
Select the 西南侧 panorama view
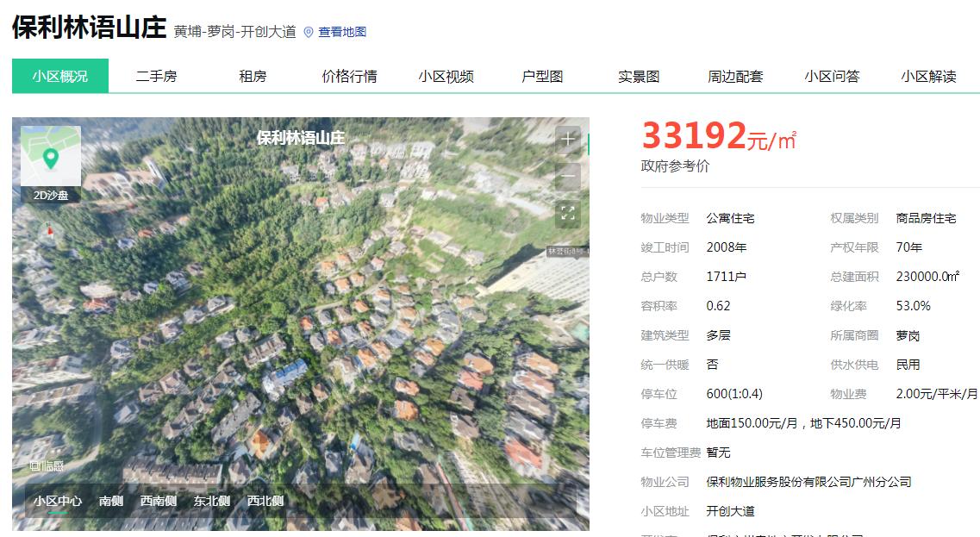158,501
